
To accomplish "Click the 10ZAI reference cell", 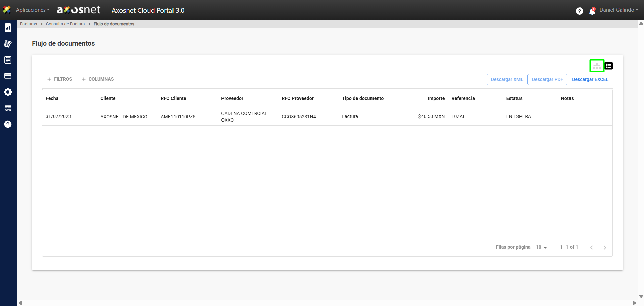I will click(x=458, y=116).
